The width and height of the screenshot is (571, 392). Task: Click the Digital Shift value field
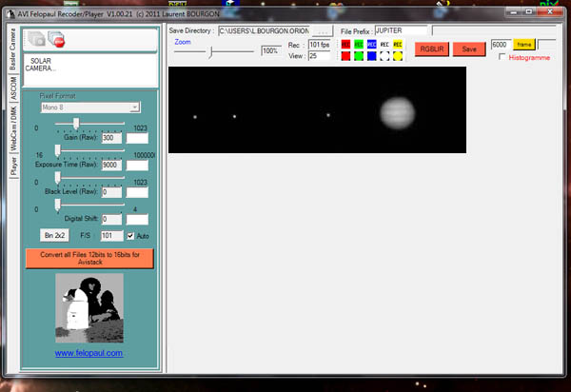click(111, 219)
